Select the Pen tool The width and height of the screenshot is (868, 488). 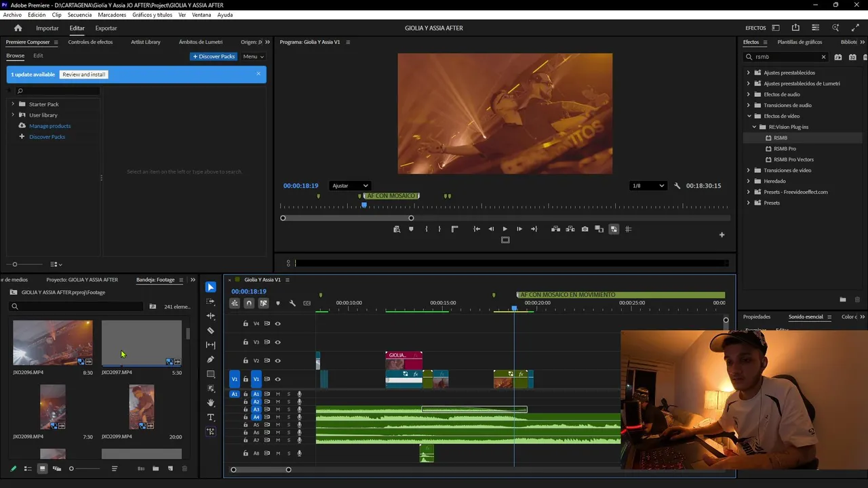(210, 360)
